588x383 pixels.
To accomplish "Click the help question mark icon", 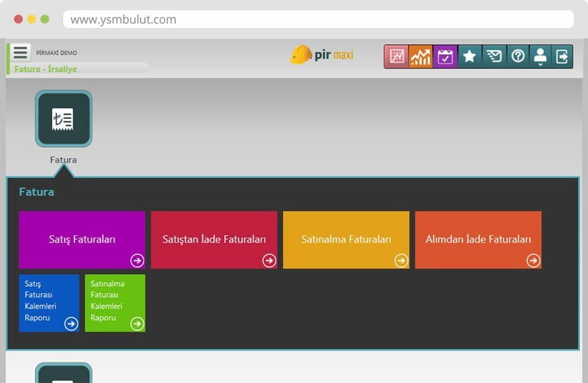I will [517, 57].
